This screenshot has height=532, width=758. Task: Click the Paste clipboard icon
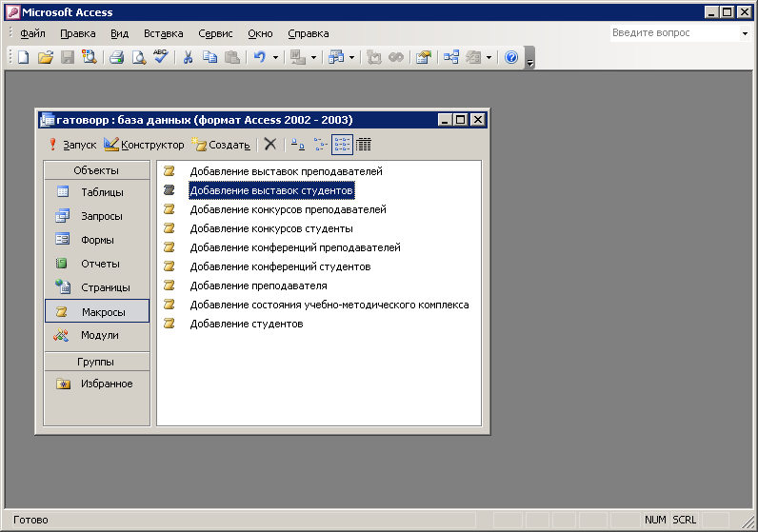point(232,57)
